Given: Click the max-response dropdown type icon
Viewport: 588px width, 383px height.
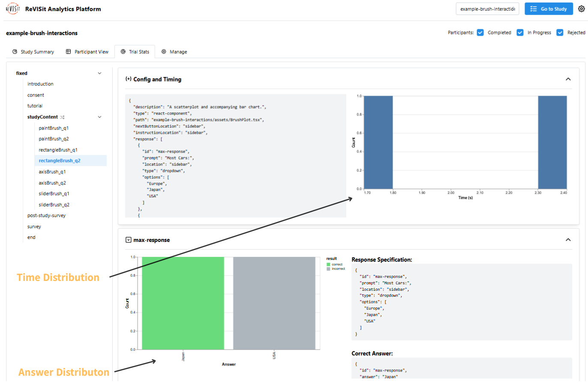Looking at the screenshot, I should pyautogui.click(x=128, y=240).
